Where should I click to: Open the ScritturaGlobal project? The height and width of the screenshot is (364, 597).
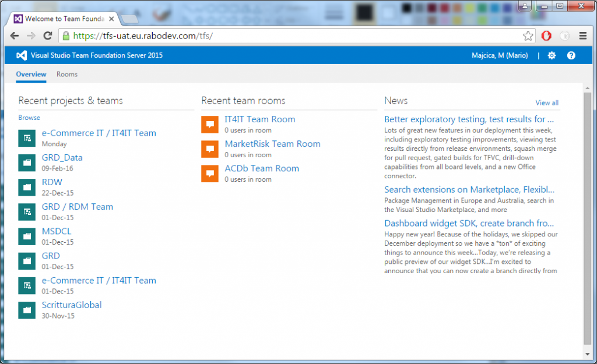pos(72,305)
